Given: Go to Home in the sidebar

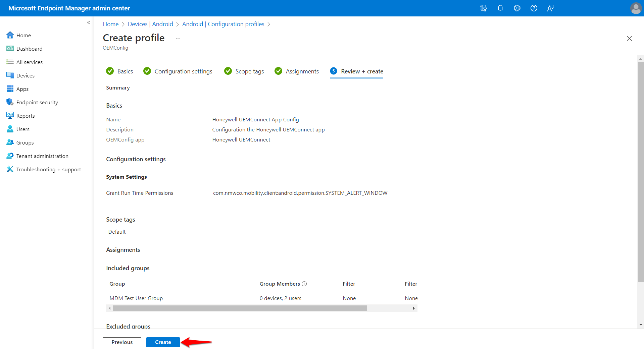Looking at the screenshot, I should pyautogui.click(x=23, y=35).
